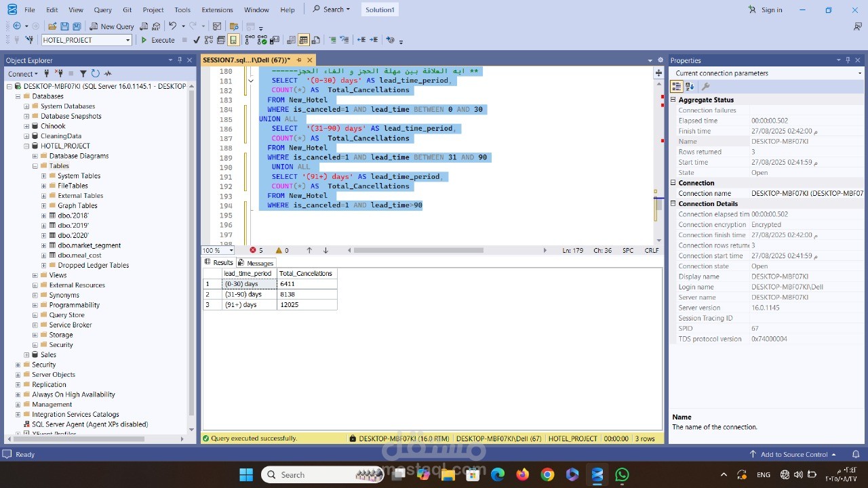Click Add to Source Control
The image size is (868, 488).
tap(793, 454)
